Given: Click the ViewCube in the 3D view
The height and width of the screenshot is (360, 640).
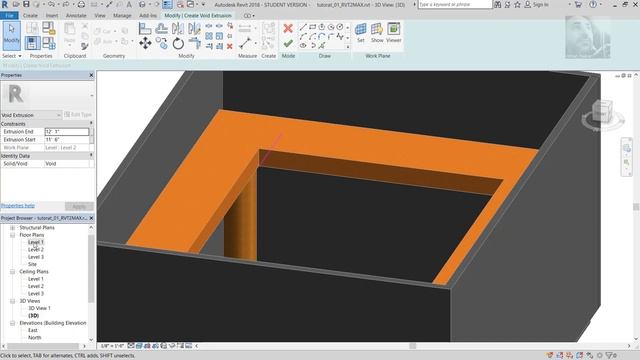Looking at the screenshot, I should (x=603, y=113).
